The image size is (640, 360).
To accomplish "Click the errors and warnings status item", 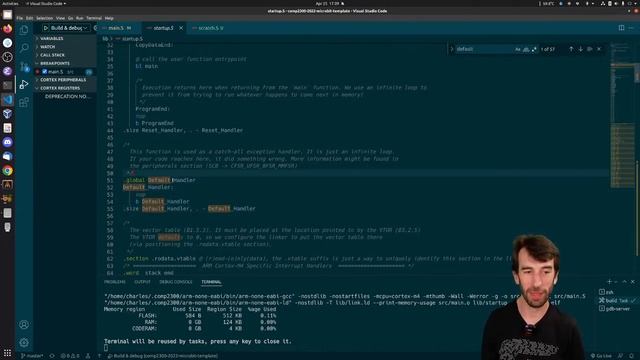I will (x=70, y=356).
